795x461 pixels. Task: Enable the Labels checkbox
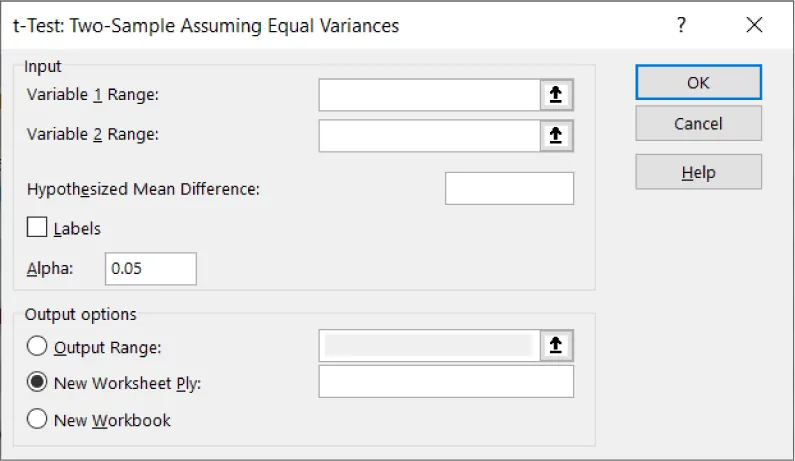[x=38, y=228]
